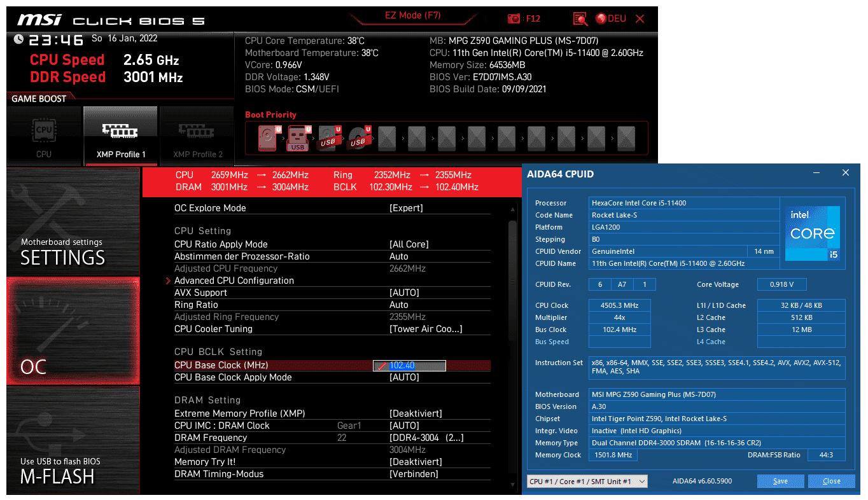The width and height of the screenshot is (868, 500).
Task: Toggle the Game Boost CPU button
Action: pyautogui.click(x=44, y=135)
